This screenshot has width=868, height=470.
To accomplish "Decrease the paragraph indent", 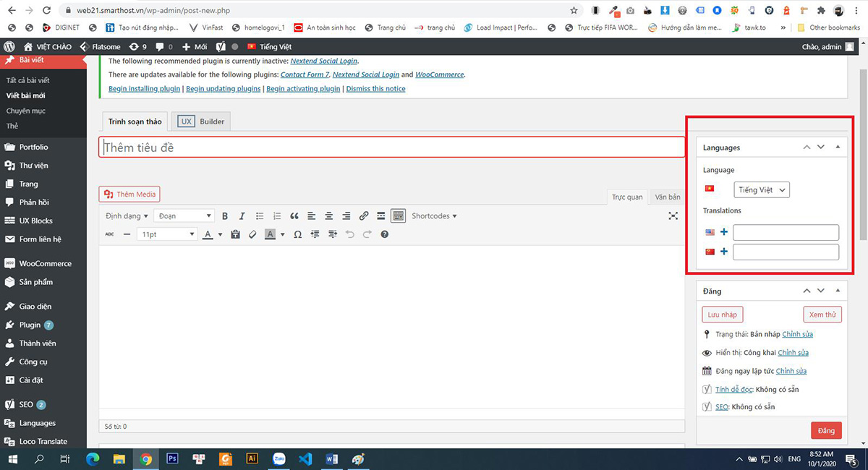I will 315,234.
